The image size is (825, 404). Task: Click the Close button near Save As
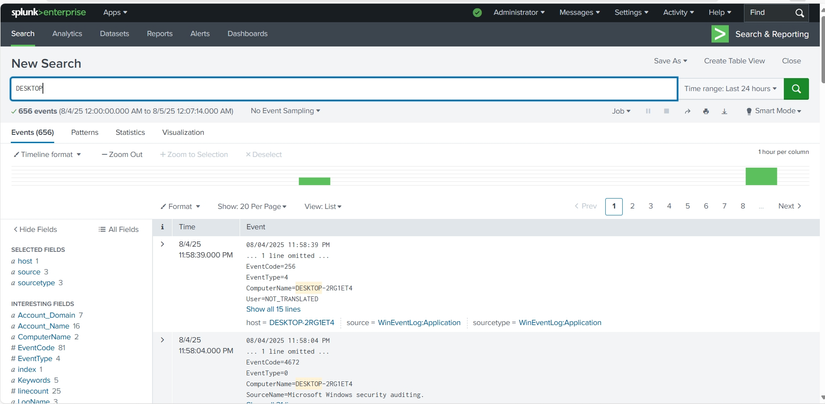pyautogui.click(x=791, y=61)
